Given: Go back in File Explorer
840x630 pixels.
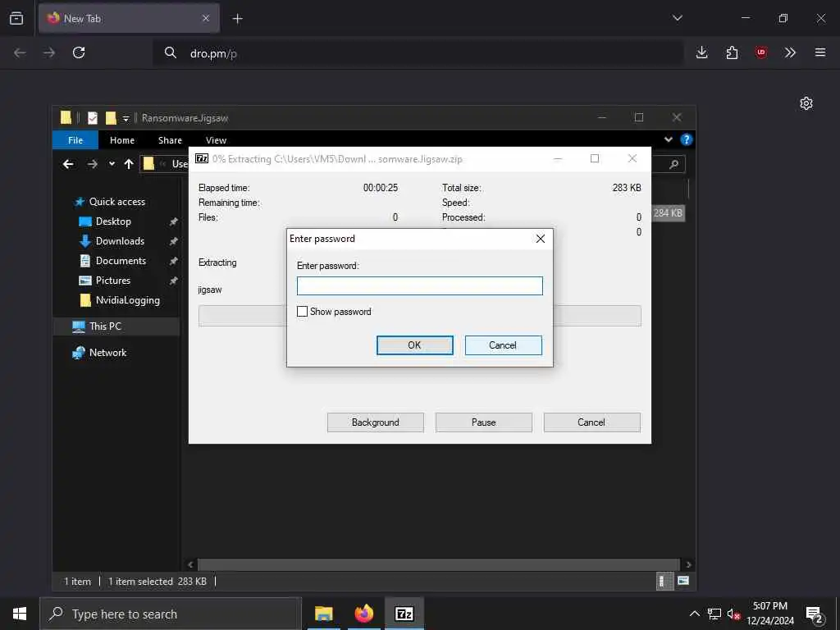Looking at the screenshot, I should pyautogui.click(x=68, y=164).
